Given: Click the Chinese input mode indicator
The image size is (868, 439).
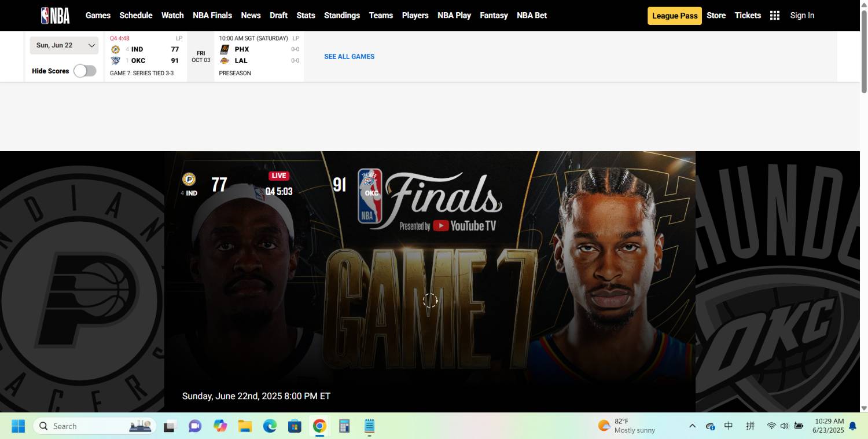Looking at the screenshot, I should [729, 426].
